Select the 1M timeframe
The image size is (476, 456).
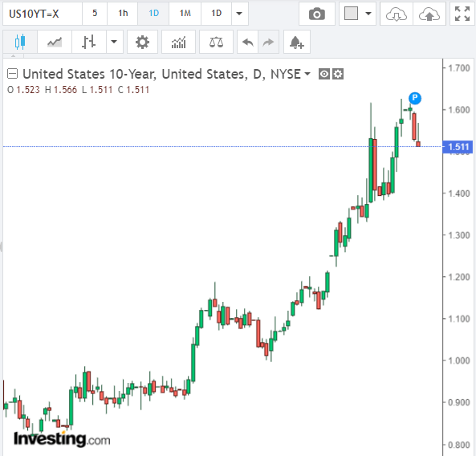tap(185, 14)
